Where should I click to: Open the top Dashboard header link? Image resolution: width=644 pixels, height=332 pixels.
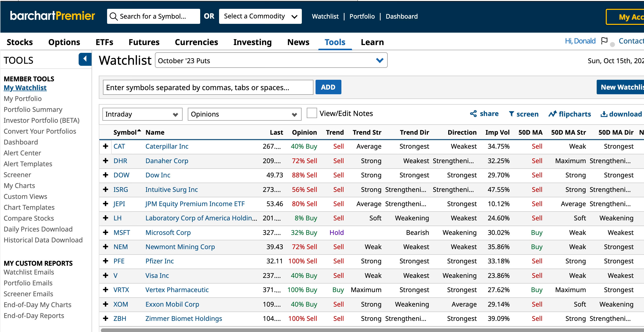402,16
